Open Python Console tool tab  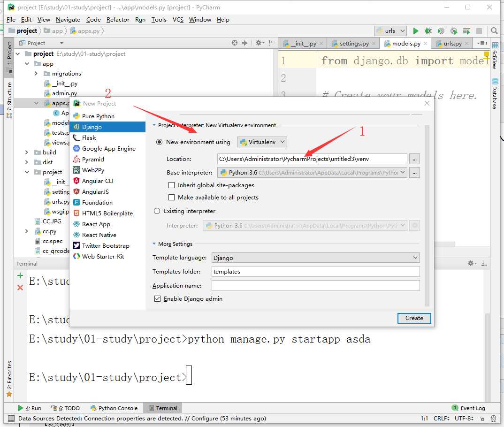coord(114,408)
